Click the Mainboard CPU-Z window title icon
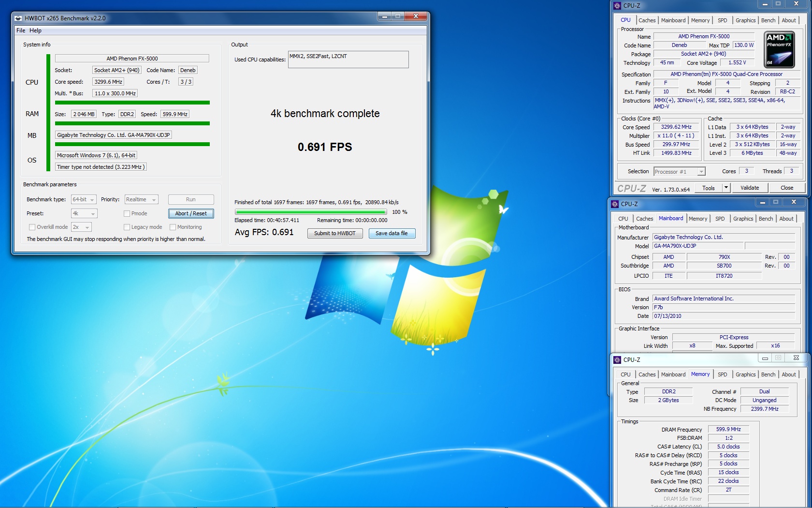 (x=615, y=204)
